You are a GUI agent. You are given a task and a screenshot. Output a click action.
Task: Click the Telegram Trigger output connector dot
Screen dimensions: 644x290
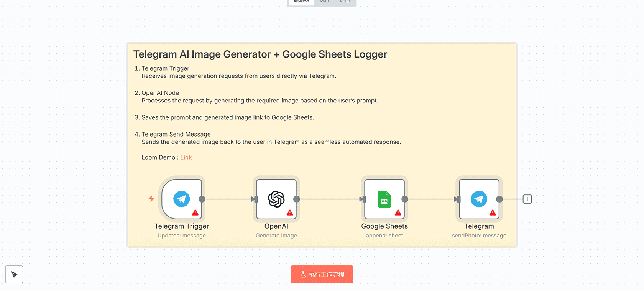click(x=202, y=199)
